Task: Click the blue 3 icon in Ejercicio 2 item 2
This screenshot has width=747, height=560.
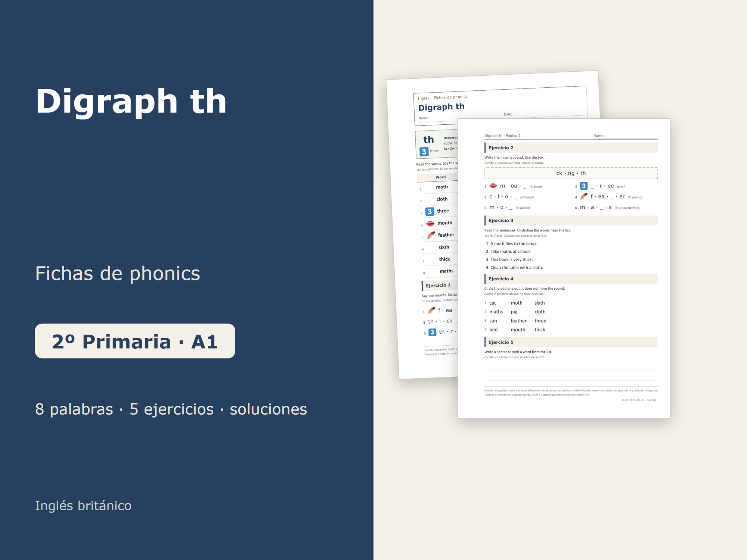Action: coord(584,186)
